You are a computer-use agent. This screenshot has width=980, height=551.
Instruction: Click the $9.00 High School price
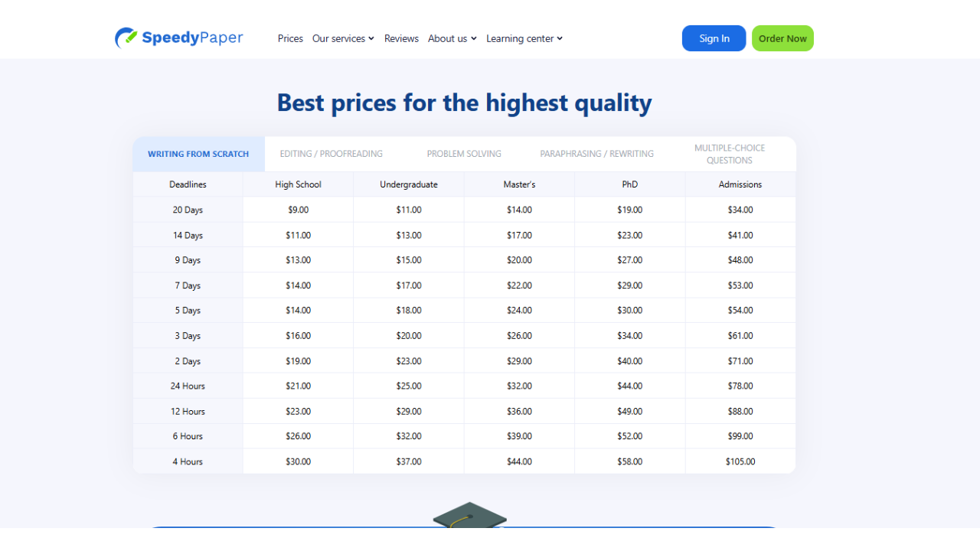(299, 210)
